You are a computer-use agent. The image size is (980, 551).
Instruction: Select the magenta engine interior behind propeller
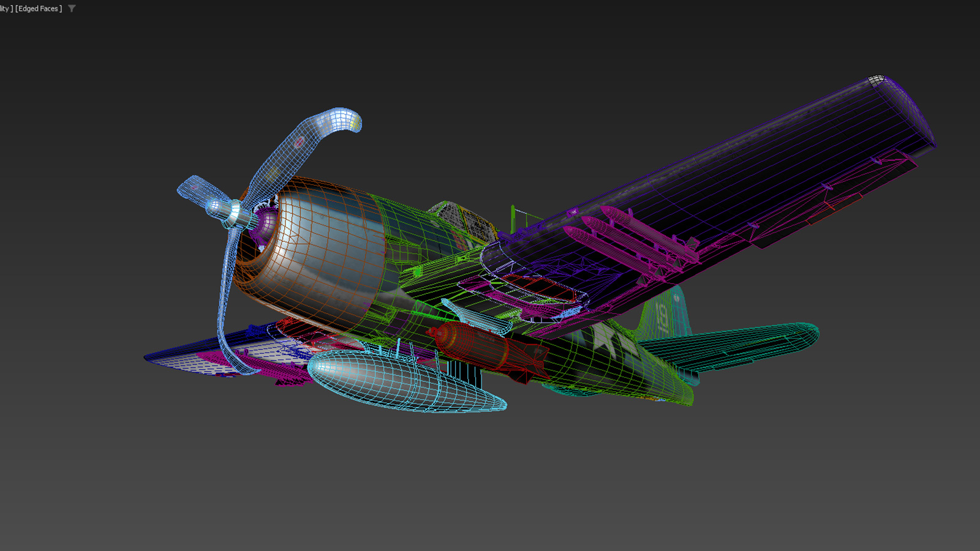tap(265, 223)
